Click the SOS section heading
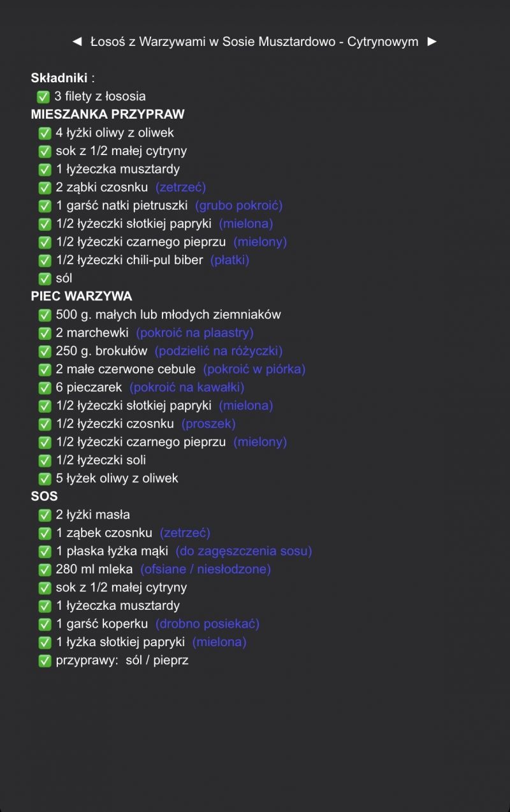Viewport: 510px width, 812px height. (44, 496)
